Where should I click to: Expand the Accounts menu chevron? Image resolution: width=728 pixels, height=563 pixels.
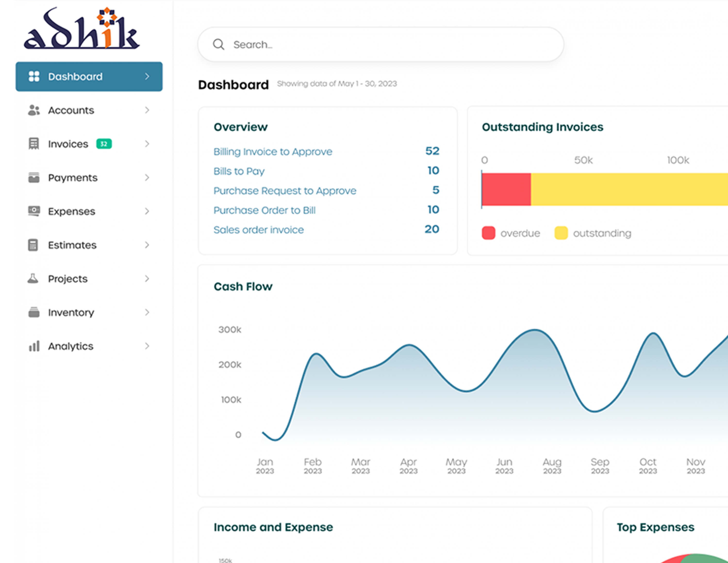click(147, 110)
